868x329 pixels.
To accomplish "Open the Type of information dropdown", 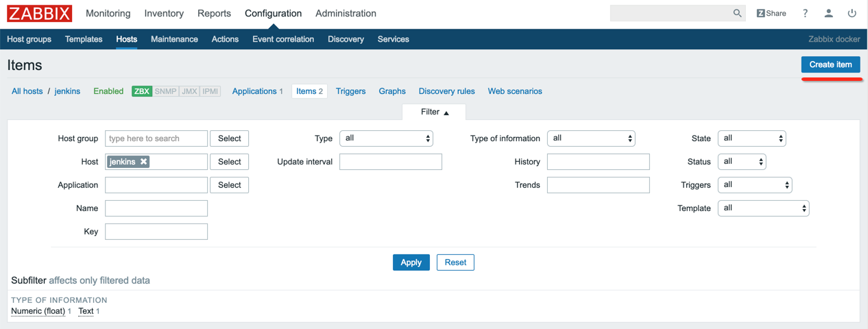I will (590, 138).
